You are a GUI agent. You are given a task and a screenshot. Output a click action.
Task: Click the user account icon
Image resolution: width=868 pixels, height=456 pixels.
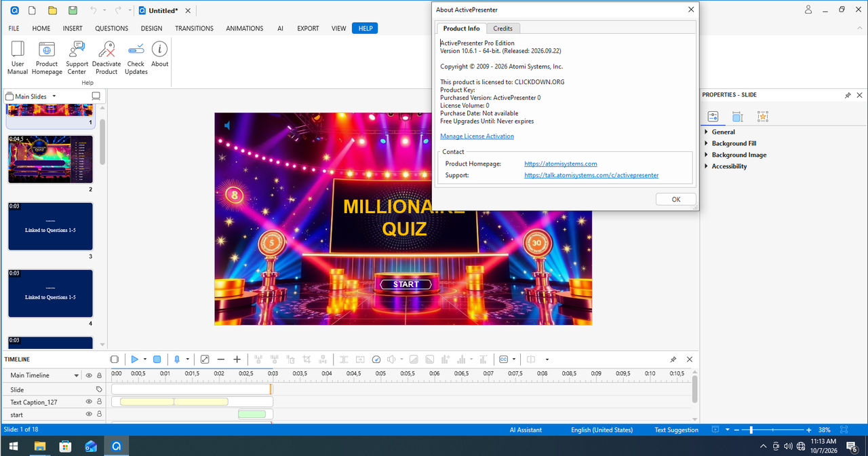tap(808, 9)
